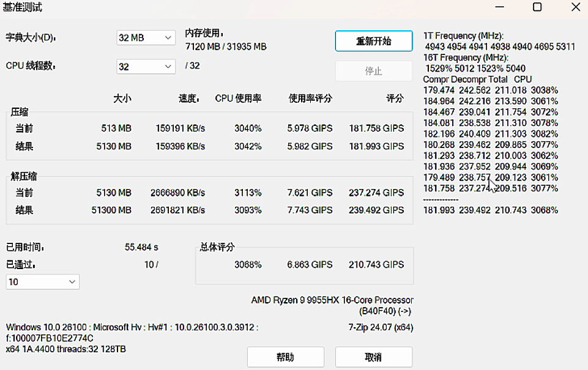Close the benchmark window
This screenshot has width=588, height=370.
(x=575, y=7)
